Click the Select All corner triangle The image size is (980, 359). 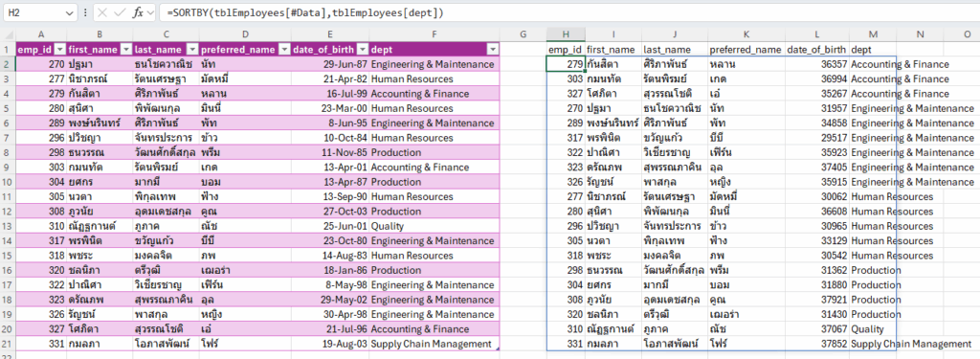pyautogui.click(x=8, y=34)
